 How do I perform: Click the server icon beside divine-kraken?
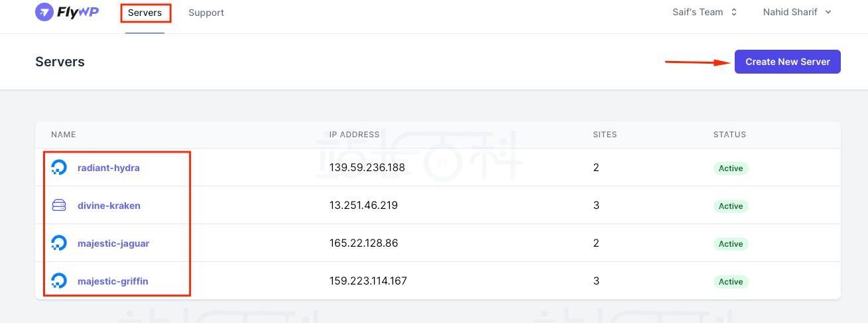tap(59, 206)
